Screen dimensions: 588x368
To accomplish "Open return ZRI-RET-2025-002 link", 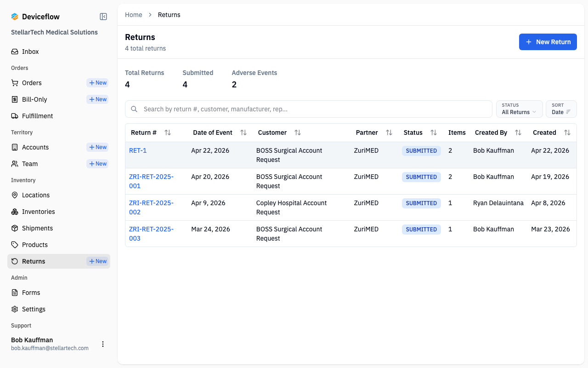I will pos(151,207).
